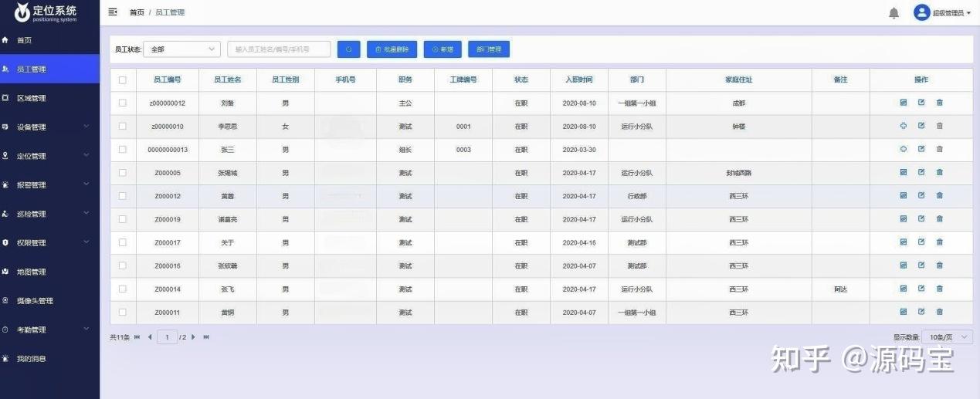Open 首页 in the sidebar
Image resolution: width=980 pixels, height=399 pixels.
49,40
